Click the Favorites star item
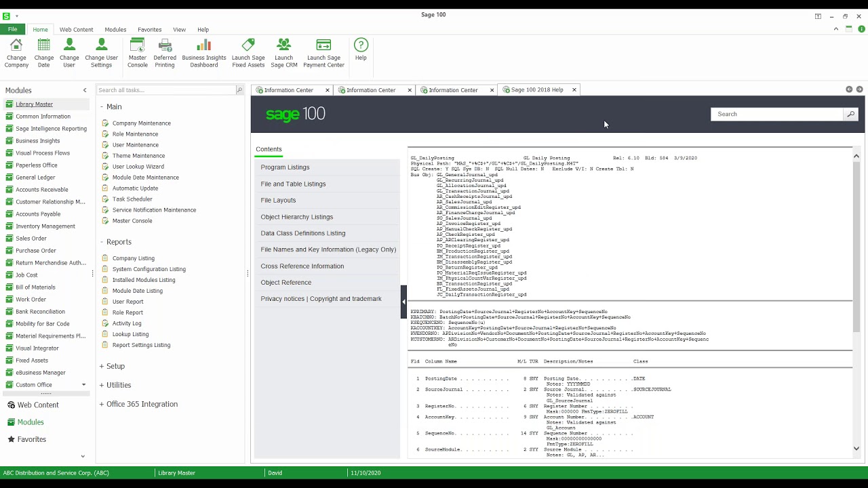Screen dimensions: 868x488 (26, 439)
